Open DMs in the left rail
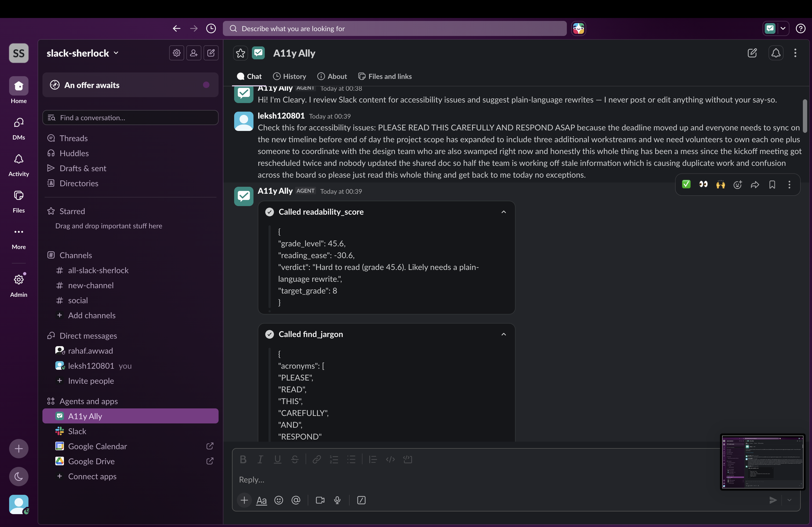The image size is (812, 527). [19, 129]
